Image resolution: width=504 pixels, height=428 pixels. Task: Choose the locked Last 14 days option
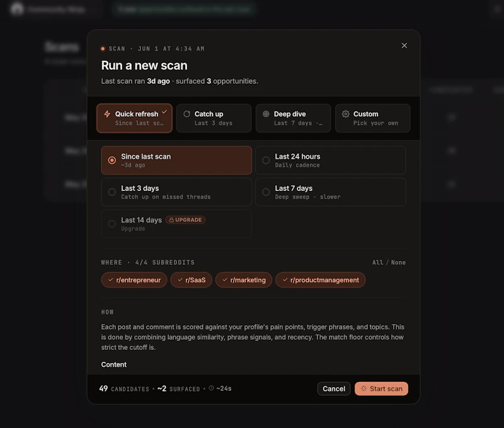176,224
